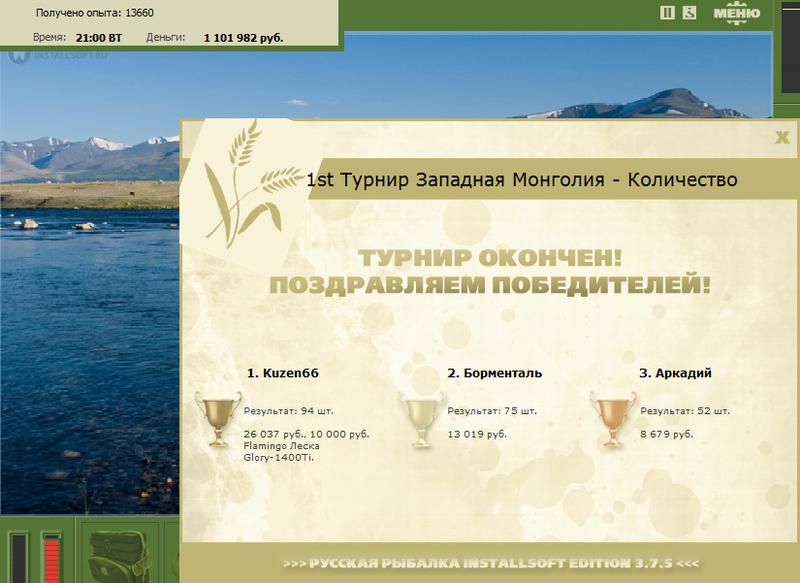800x583 pixels.
Task: Select runner-up name 2. Борменталь
Action: click(494, 373)
